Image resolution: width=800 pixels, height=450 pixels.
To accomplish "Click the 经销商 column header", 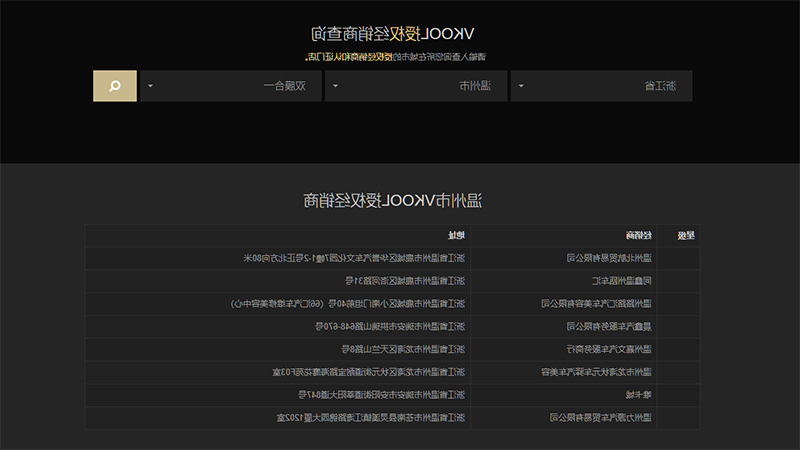I will (639, 235).
